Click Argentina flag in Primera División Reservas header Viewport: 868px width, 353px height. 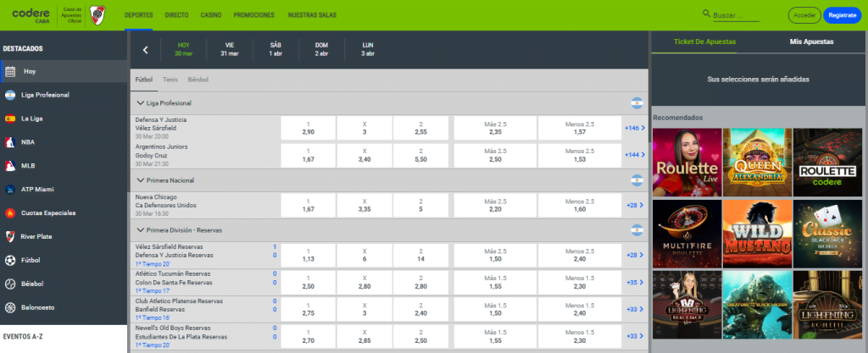[x=637, y=229]
